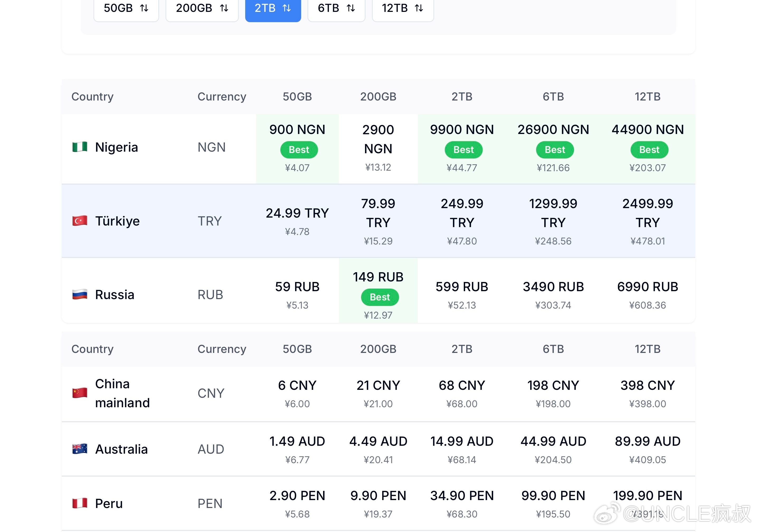Click the 68 CNY price cell
Viewport: 757px width, 532px height.
click(462, 385)
